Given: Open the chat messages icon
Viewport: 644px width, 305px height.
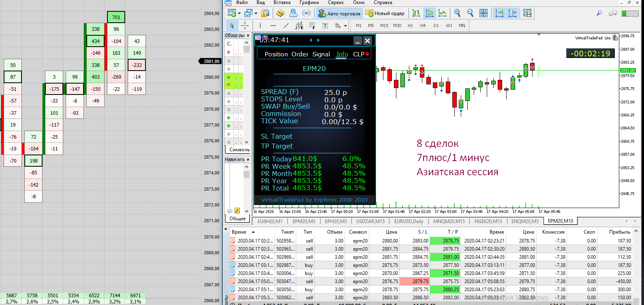Looking at the screenshot, I should coord(613,13).
